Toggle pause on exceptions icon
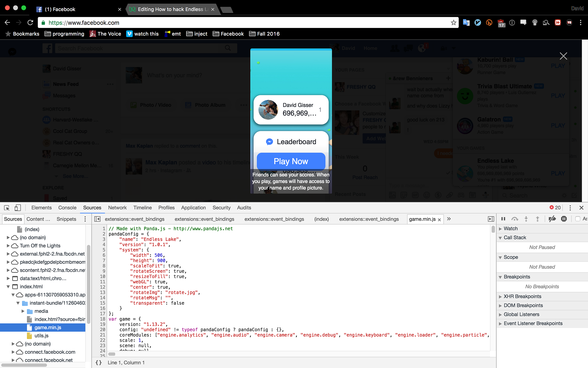 pos(564,219)
